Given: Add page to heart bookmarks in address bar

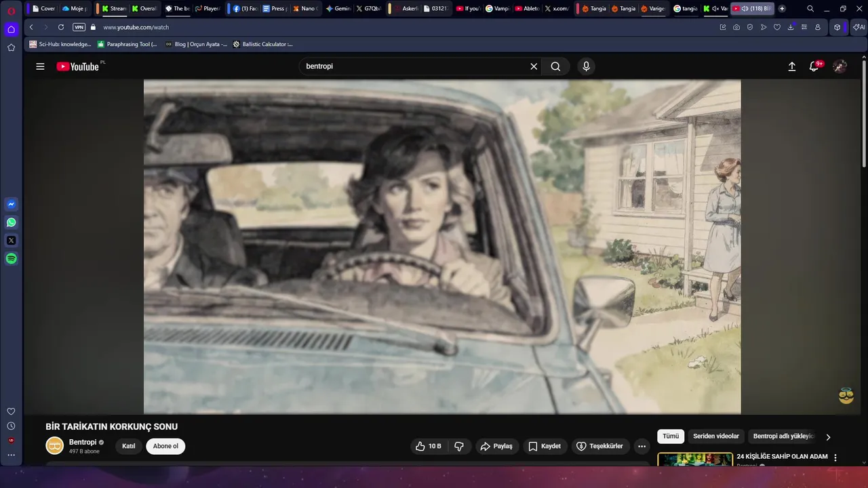Looking at the screenshot, I should (777, 27).
